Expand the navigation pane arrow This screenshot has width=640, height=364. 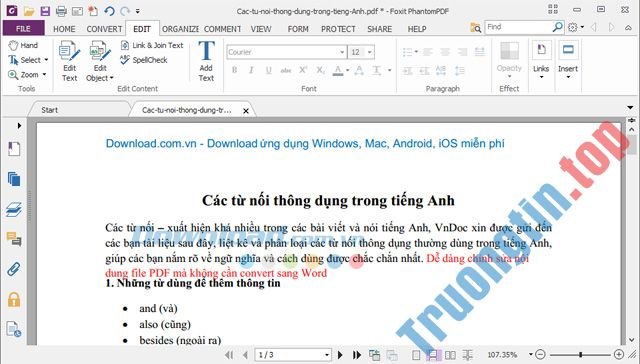coord(19,126)
